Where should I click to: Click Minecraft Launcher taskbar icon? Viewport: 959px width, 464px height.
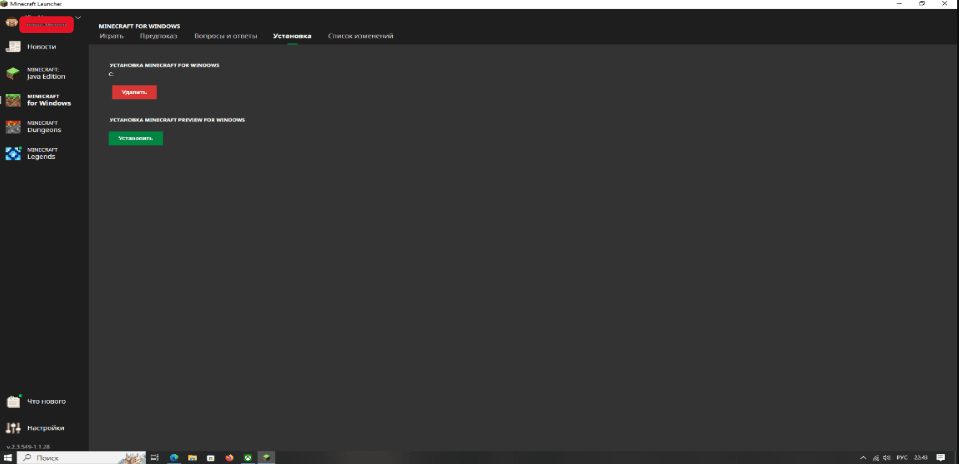[266, 457]
